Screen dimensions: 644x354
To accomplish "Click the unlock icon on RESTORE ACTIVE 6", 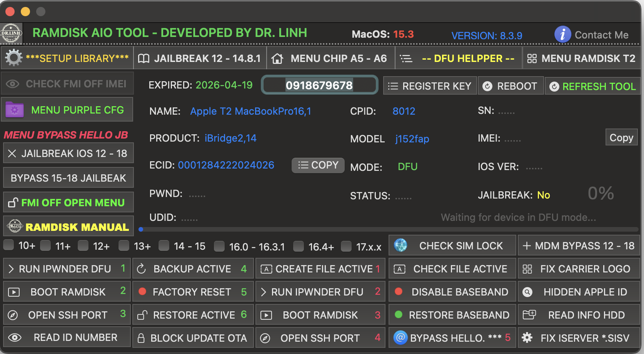I will point(142,315).
